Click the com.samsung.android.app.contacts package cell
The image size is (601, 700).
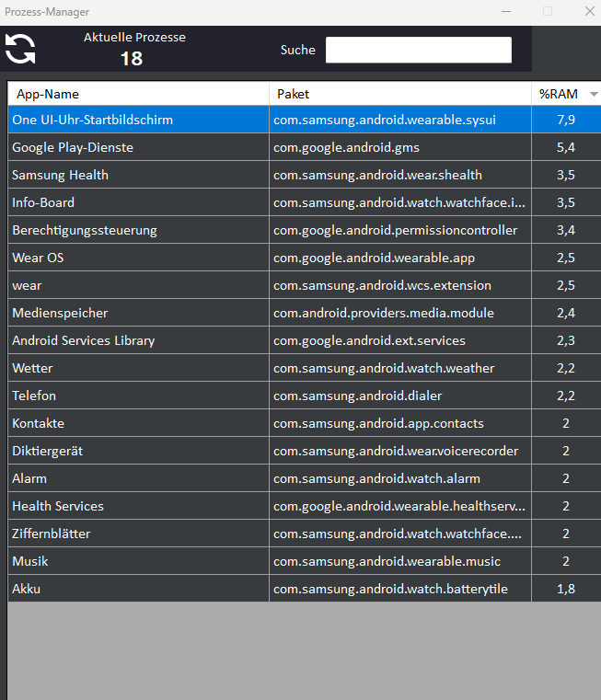378,423
